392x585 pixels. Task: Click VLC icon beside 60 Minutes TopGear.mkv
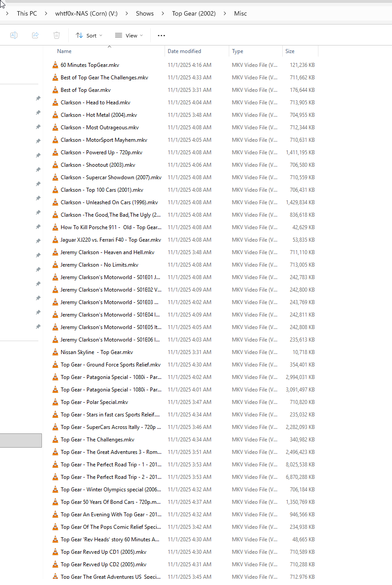pos(55,65)
